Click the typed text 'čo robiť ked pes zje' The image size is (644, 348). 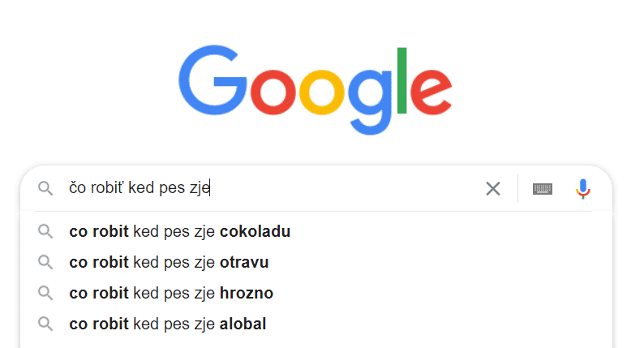tap(140, 187)
